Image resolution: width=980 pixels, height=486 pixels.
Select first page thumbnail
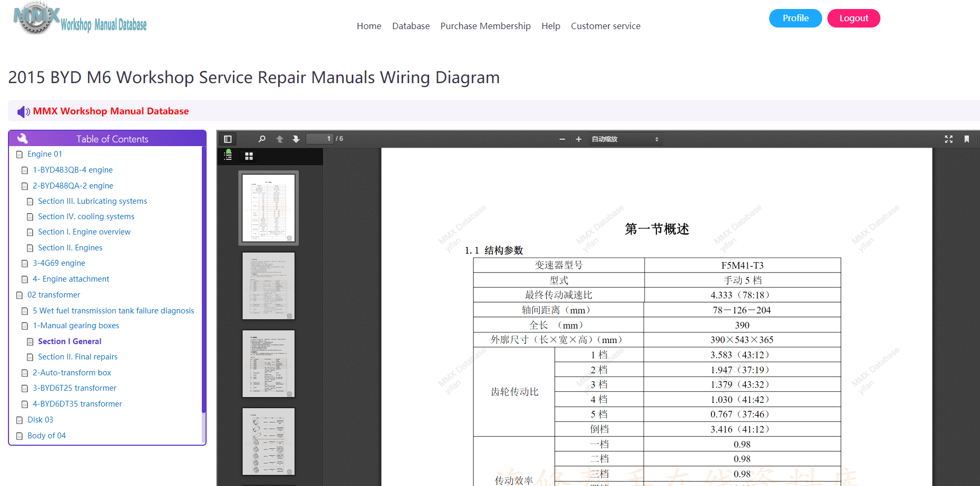[x=269, y=208]
